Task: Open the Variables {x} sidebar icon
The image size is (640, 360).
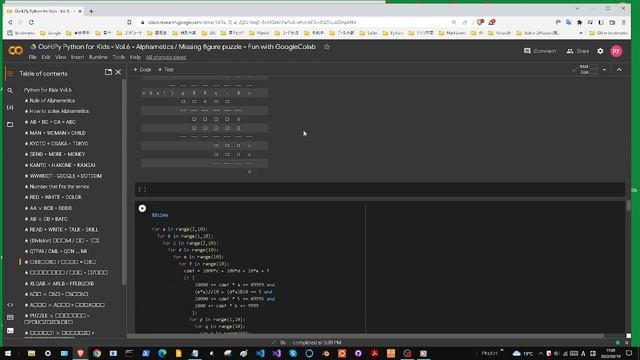Action: pyautogui.click(x=10, y=107)
